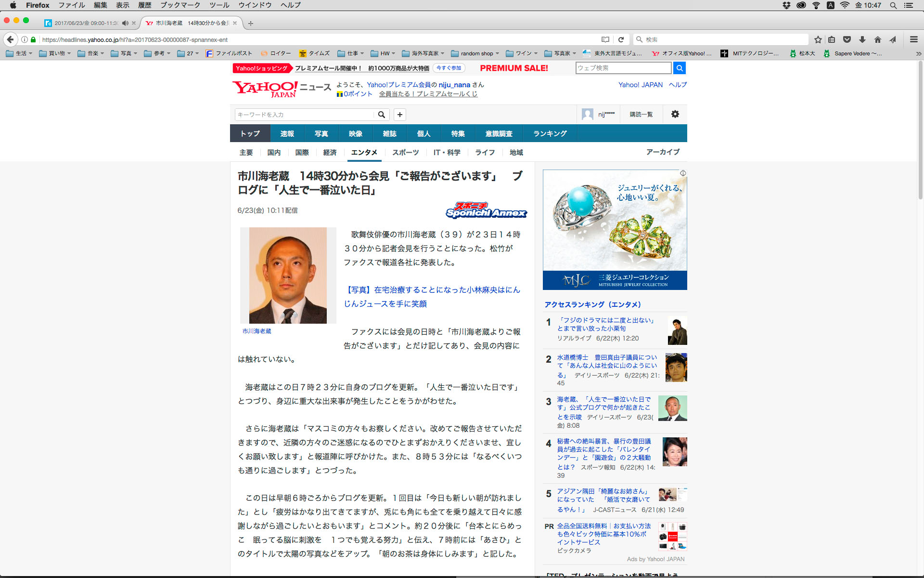
Task: Open the Pocket icon in the toolbar
Action: [847, 39]
